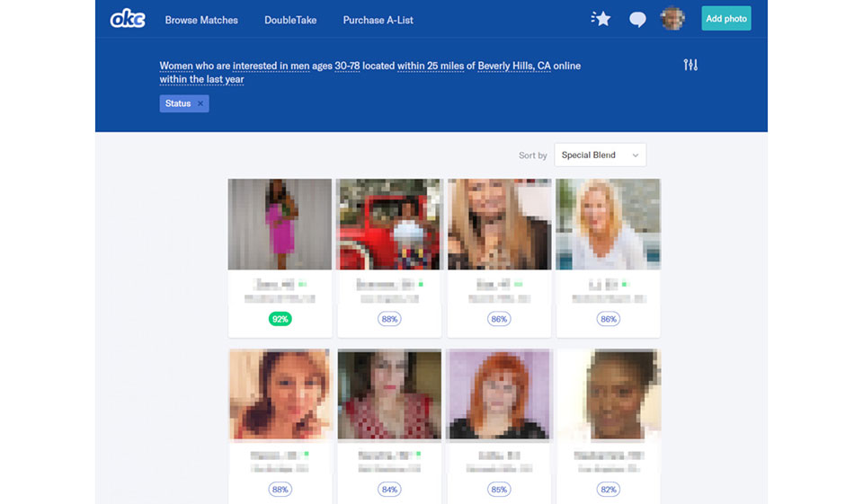The image size is (863, 504).
Task: Open the profile photo with red car
Action: coord(388,224)
